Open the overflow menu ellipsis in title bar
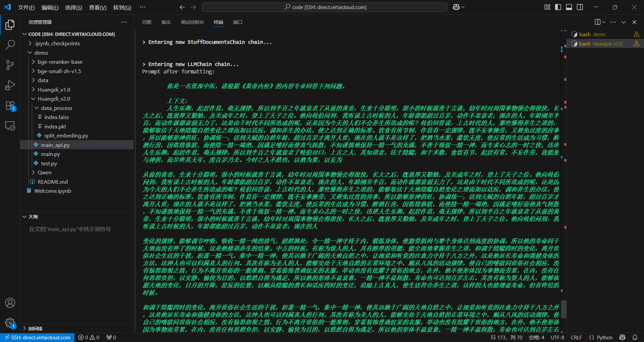Image resolution: width=644 pixels, height=342 pixels. (143, 7)
